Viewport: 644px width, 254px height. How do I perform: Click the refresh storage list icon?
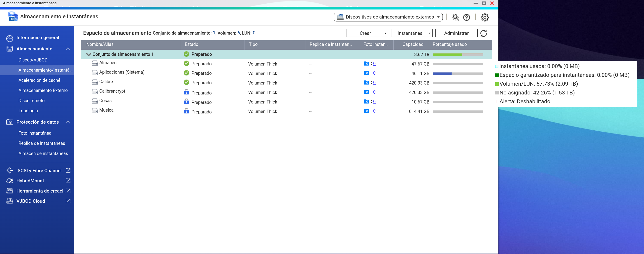click(484, 33)
